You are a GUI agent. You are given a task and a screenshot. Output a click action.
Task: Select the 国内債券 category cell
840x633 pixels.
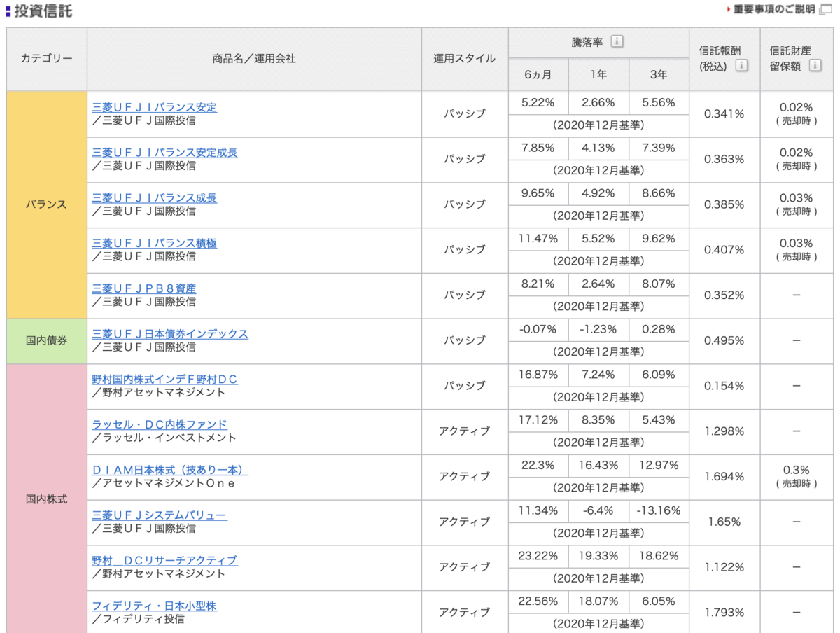tap(47, 340)
